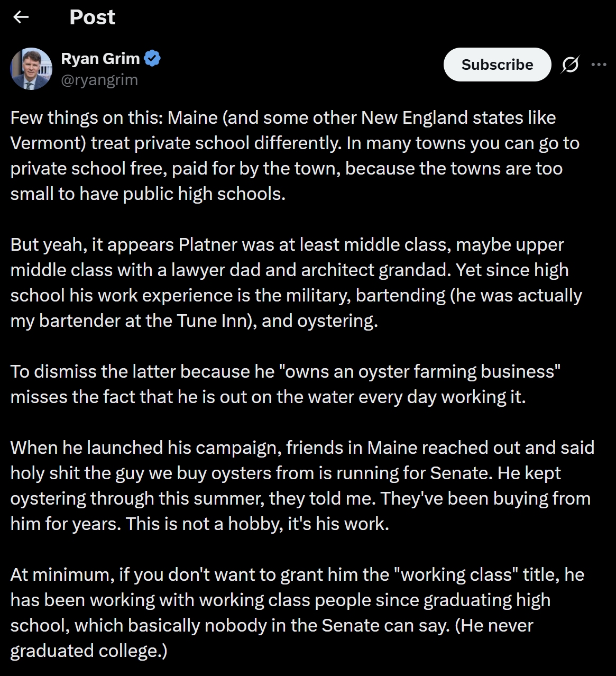Image resolution: width=616 pixels, height=676 pixels.
Task: Click the Ryan Grim display name
Action: click(x=100, y=58)
